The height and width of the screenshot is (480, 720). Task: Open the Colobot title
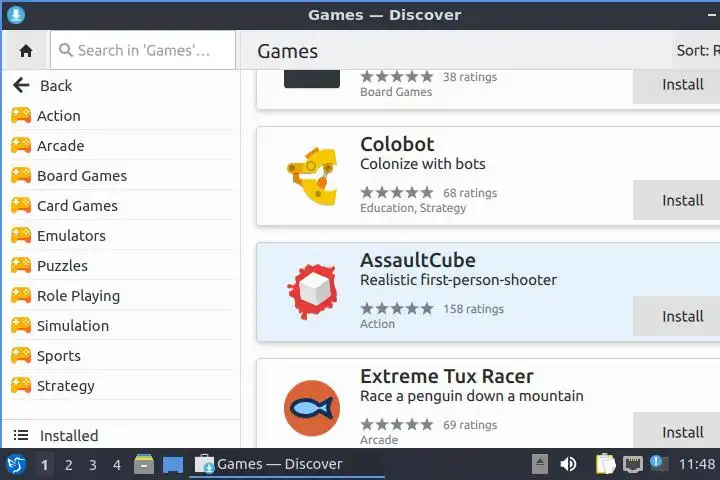click(397, 144)
